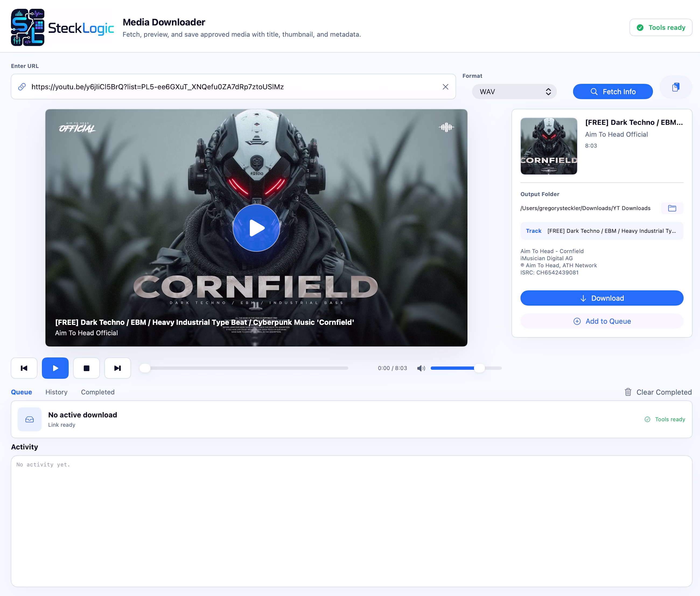Switch to the Queue tab
The image size is (700, 596).
[x=22, y=392]
